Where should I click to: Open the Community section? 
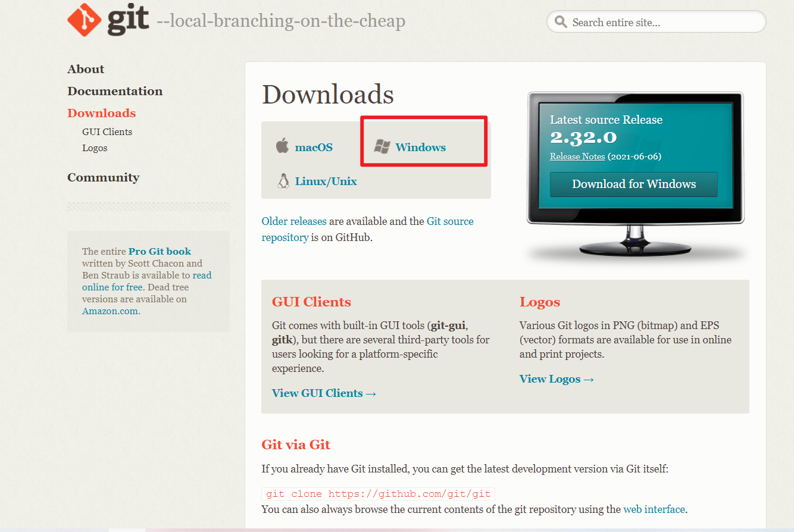tap(104, 177)
